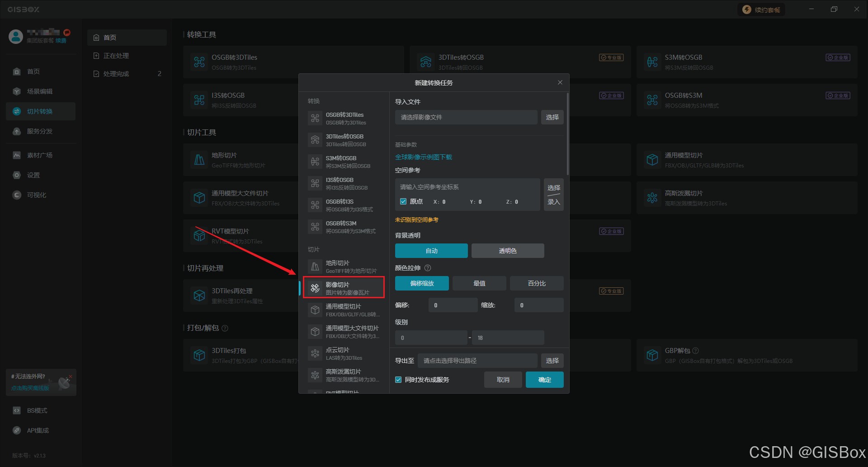Select 通用模型大文件切片 icon in dialog list

(x=315, y=332)
